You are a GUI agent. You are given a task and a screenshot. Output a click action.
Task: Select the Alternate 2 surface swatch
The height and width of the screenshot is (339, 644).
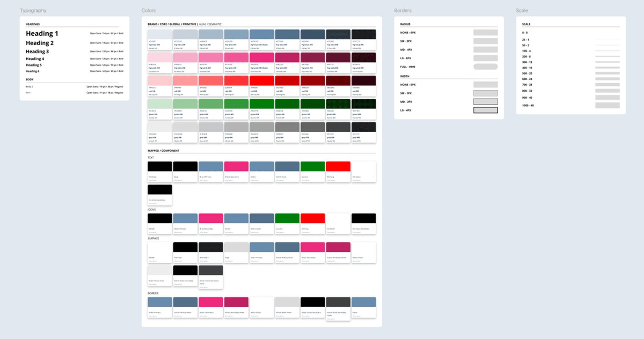(211, 253)
